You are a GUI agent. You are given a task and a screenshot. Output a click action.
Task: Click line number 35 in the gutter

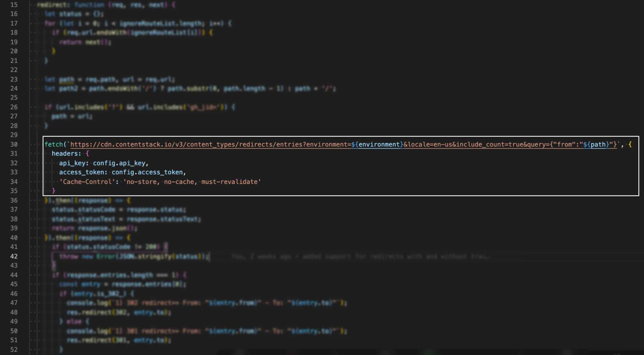pos(14,191)
